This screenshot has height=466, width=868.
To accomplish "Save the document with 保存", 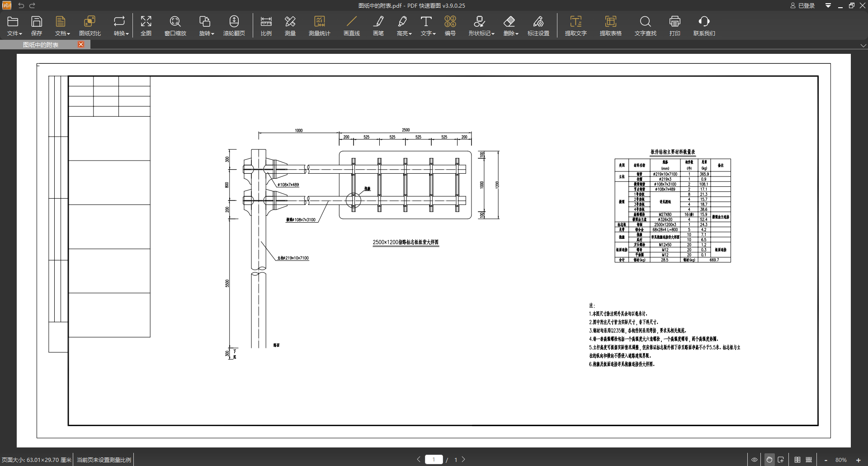I will 37,26.
